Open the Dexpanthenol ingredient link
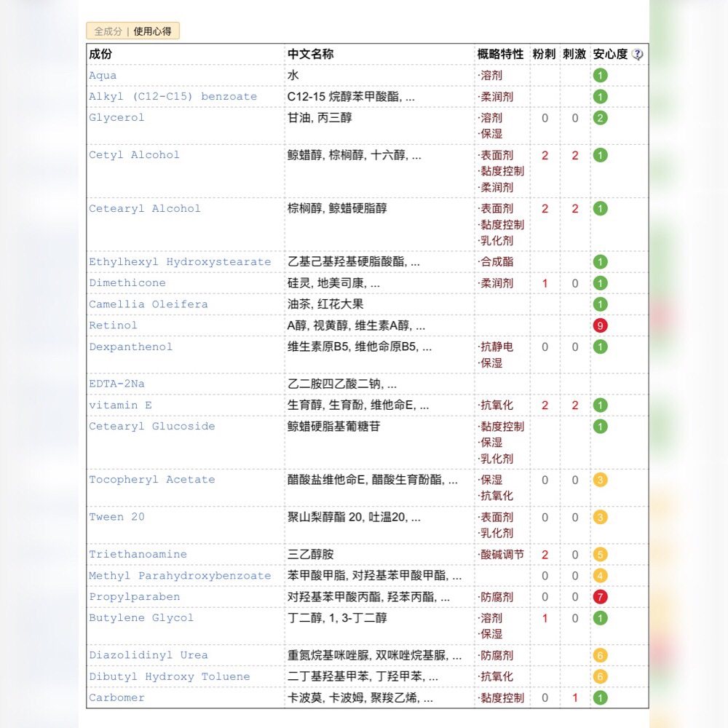This screenshot has height=728, width=728. 130,347
